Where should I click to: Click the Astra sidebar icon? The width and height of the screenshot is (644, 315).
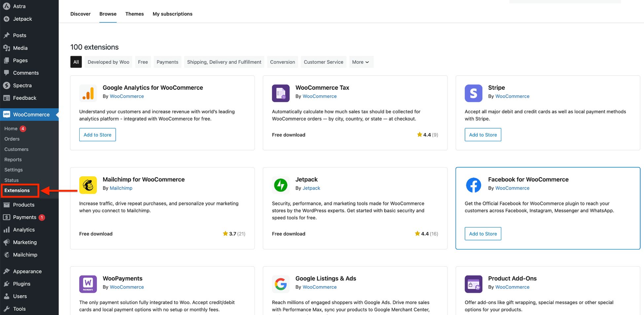(x=7, y=6)
